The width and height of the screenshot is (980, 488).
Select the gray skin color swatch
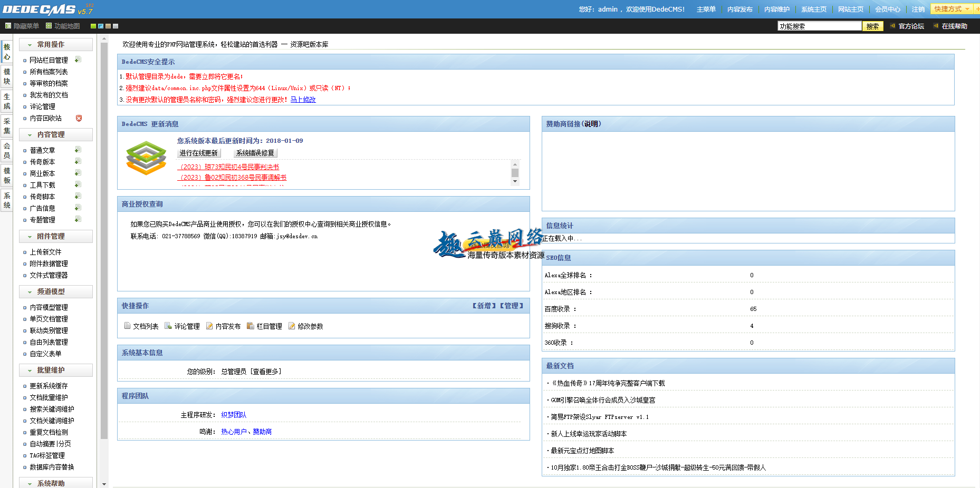(x=116, y=26)
